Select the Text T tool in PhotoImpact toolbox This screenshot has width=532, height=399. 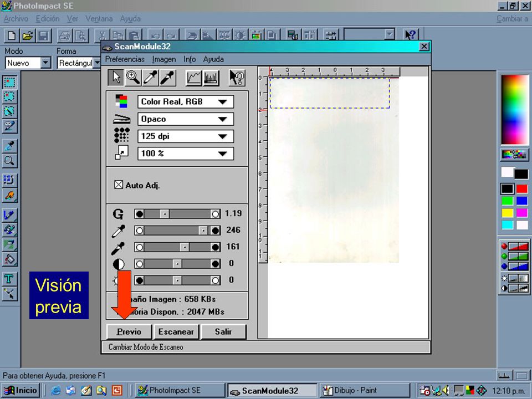click(9, 279)
